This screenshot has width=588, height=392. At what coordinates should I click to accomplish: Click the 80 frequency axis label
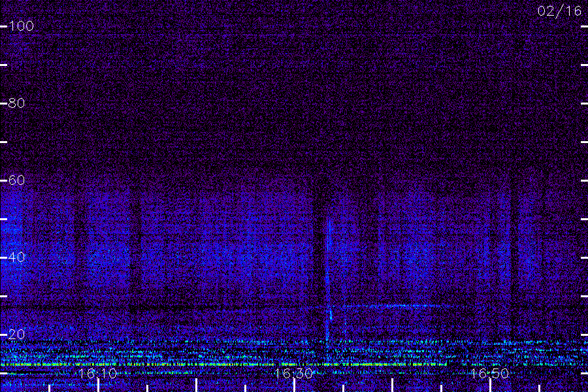(x=16, y=103)
